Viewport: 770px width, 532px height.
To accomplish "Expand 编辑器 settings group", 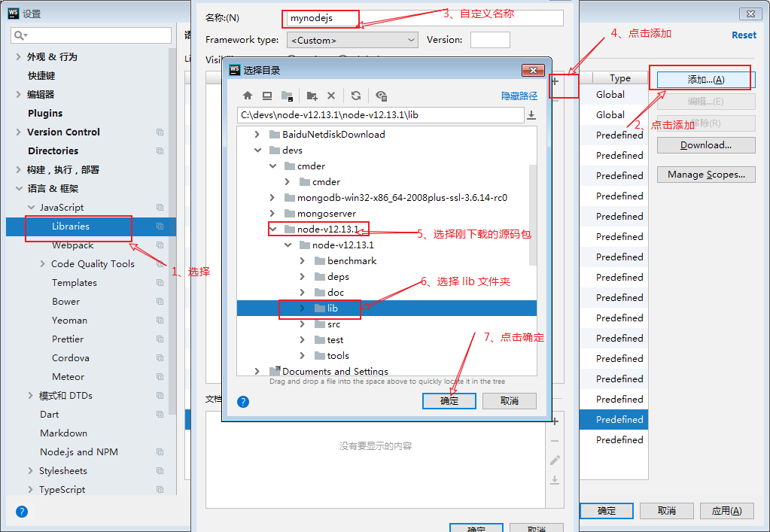I will click(19, 94).
